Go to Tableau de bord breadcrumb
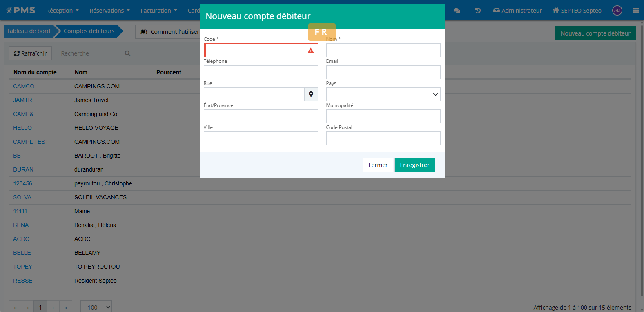The width and height of the screenshot is (644, 312). point(28,31)
